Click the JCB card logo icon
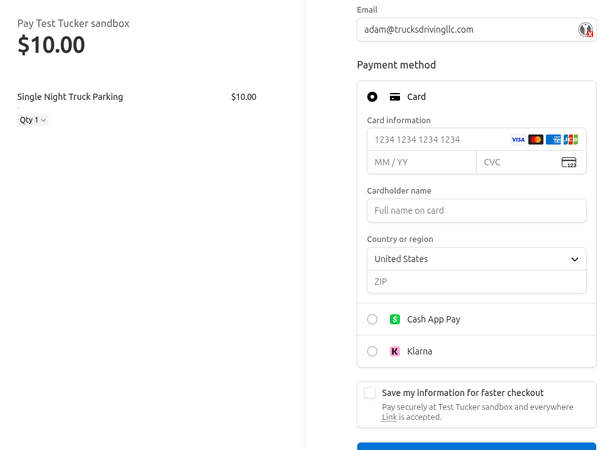Screen dimensions: 600x450 coord(570,140)
